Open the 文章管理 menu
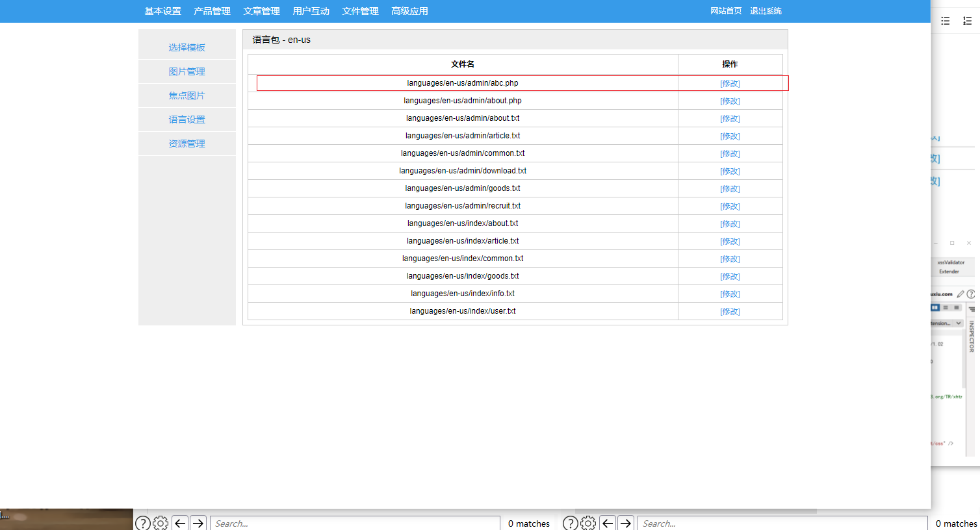This screenshot has width=980, height=530. (x=261, y=11)
